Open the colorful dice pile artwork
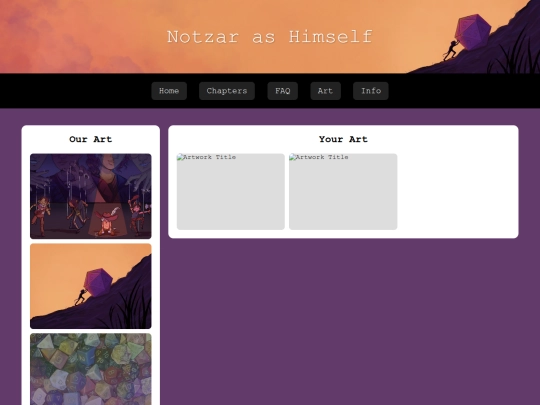 coord(91,369)
